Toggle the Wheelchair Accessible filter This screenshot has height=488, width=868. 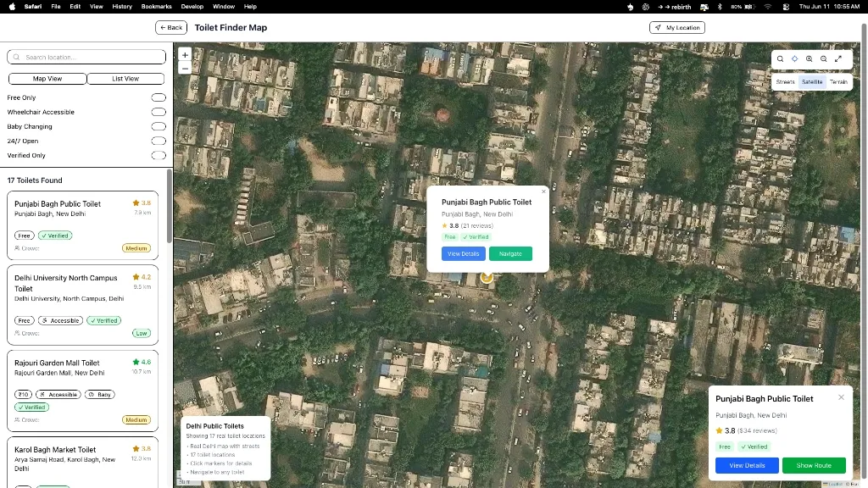pos(159,112)
